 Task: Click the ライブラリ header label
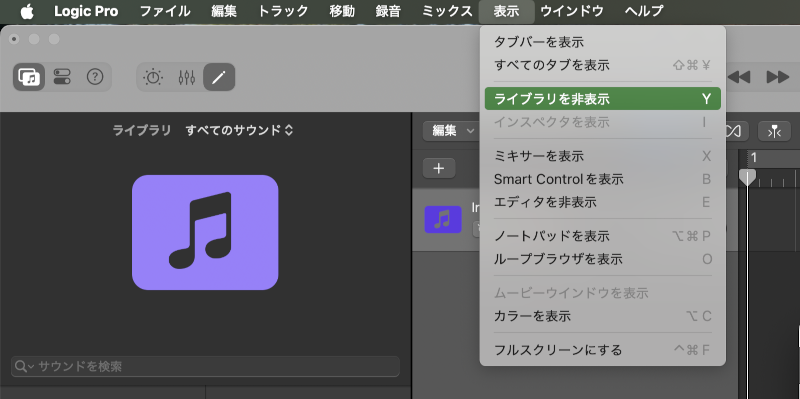pyautogui.click(x=142, y=131)
